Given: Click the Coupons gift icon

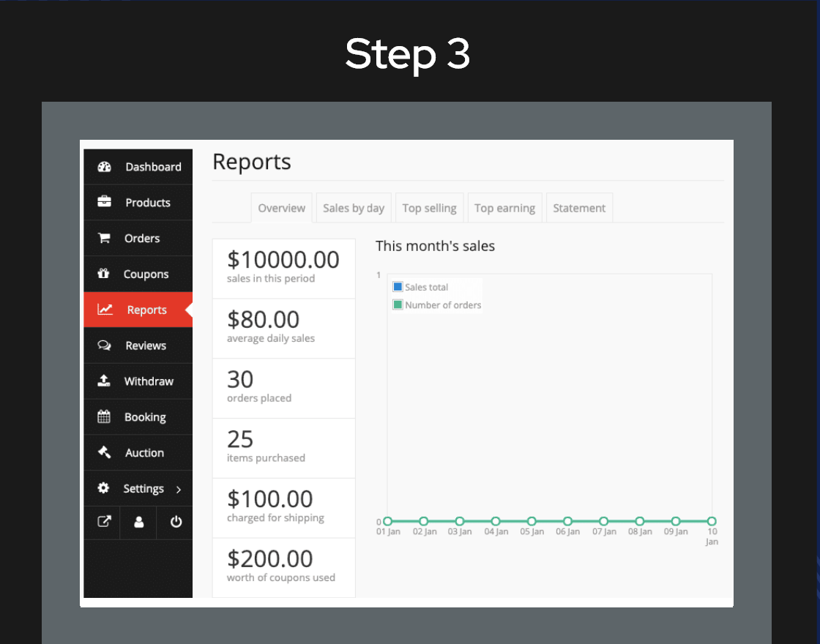Looking at the screenshot, I should [104, 274].
